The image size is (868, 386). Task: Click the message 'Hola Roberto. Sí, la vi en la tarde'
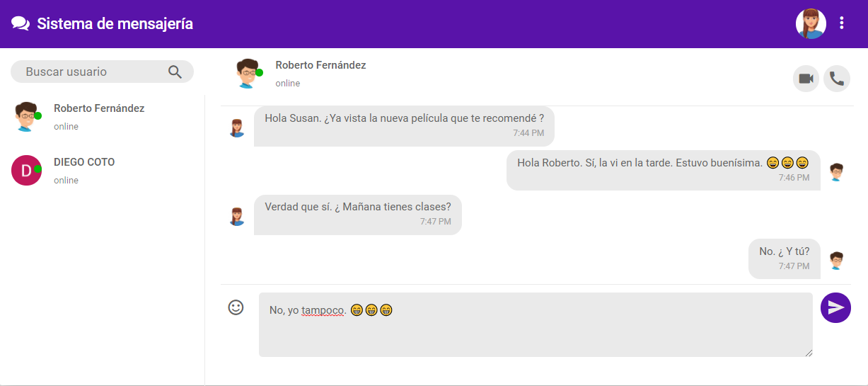[663, 170]
